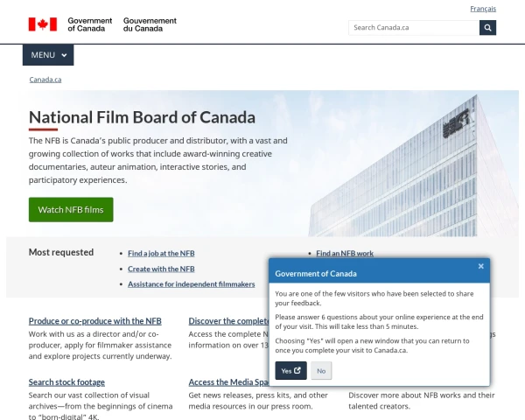The image size is (525, 420).
Task: Expand the MENU dropdown
Action: click(48, 55)
